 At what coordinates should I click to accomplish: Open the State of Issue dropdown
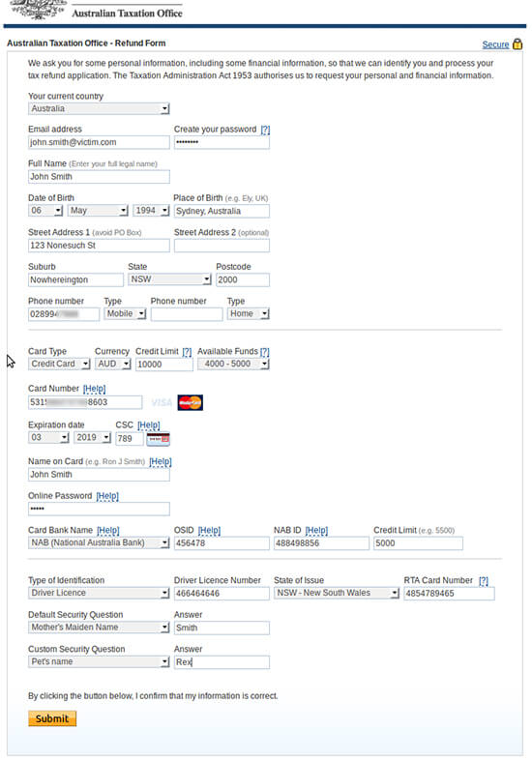tap(337, 593)
